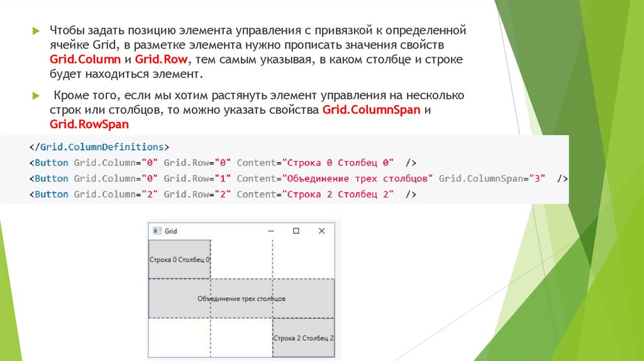
Task: Click the 'Строка 2 Столбец 2' button
Action: tap(304, 338)
